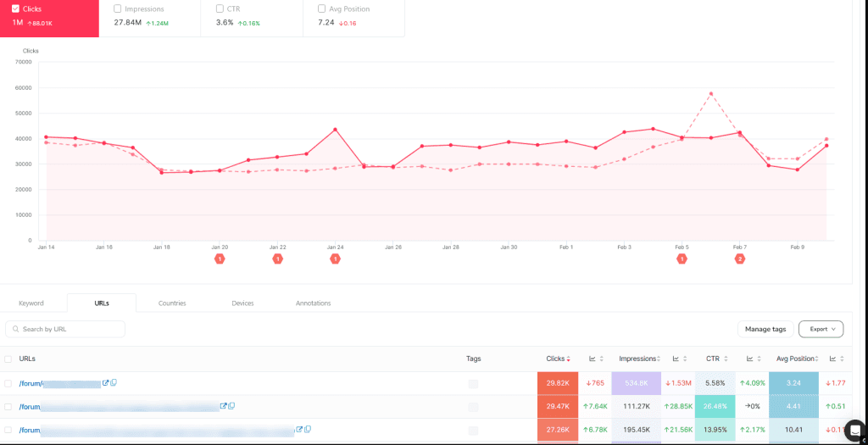Click the annotation hexagon under Jan 20
Viewport: 868px width, 445px height.
point(220,259)
